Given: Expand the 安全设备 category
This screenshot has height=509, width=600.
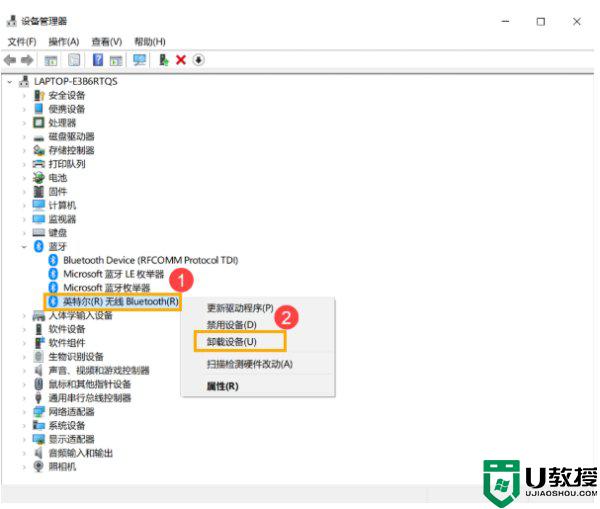Looking at the screenshot, I should [x=24, y=95].
